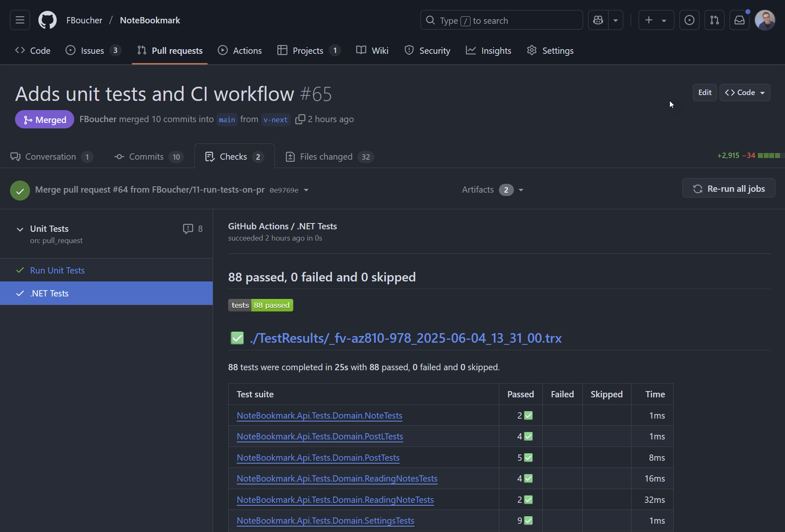The width and height of the screenshot is (785, 532).
Task: Click the Passed column header
Action: click(521, 394)
